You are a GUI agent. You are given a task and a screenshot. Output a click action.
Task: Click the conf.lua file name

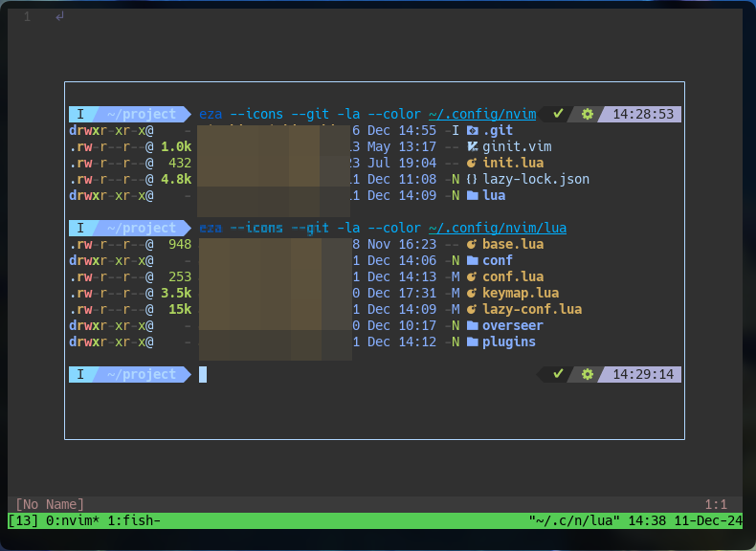pos(513,276)
